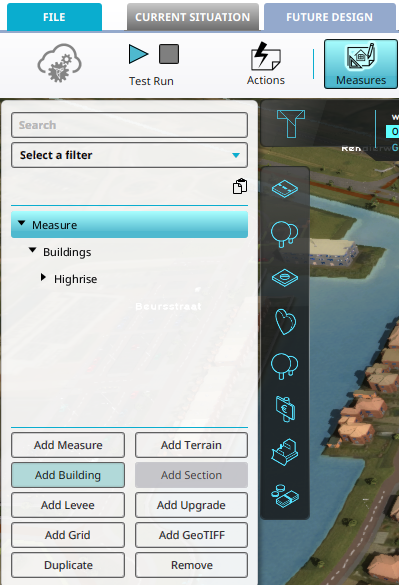Open the bulldozer construction icon
This screenshot has width=399, height=585.
pyautogui.click(x=284, y=452)
